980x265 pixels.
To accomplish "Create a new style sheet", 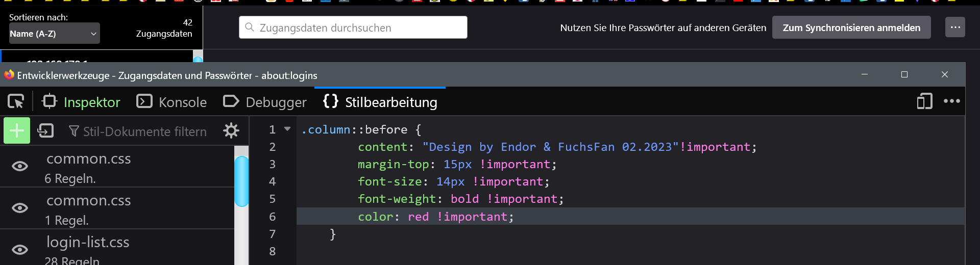I will click(17, 131).
